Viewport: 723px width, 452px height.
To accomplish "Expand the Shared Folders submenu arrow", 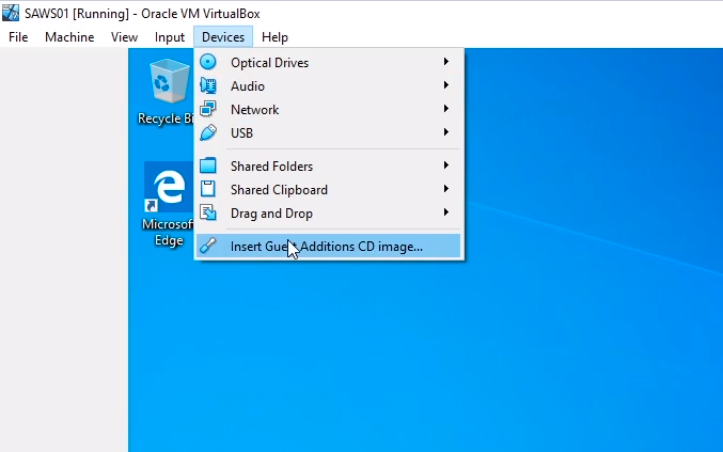I will coord(446,165).
